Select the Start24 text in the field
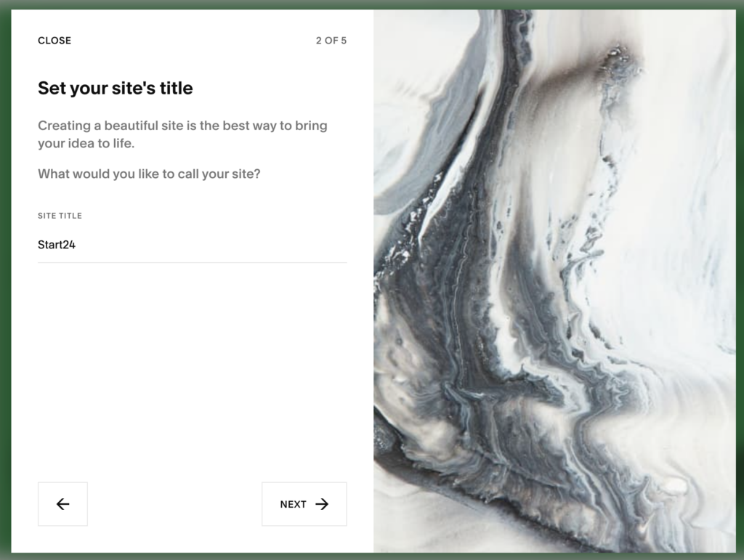 [x=57, y=245]
